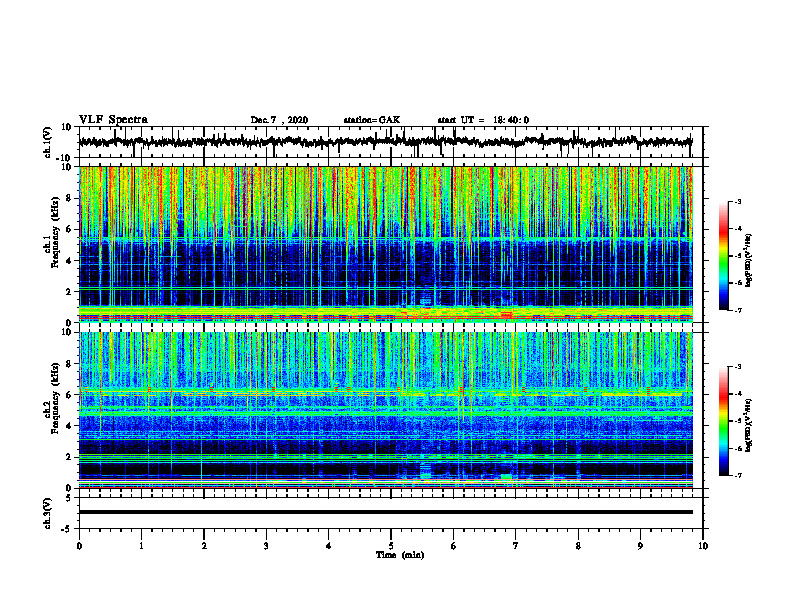Click time axis tick label "7"

516,546
